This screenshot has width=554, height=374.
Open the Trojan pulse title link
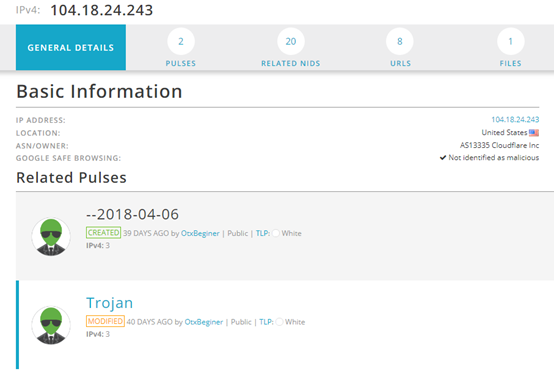[110, 303]
